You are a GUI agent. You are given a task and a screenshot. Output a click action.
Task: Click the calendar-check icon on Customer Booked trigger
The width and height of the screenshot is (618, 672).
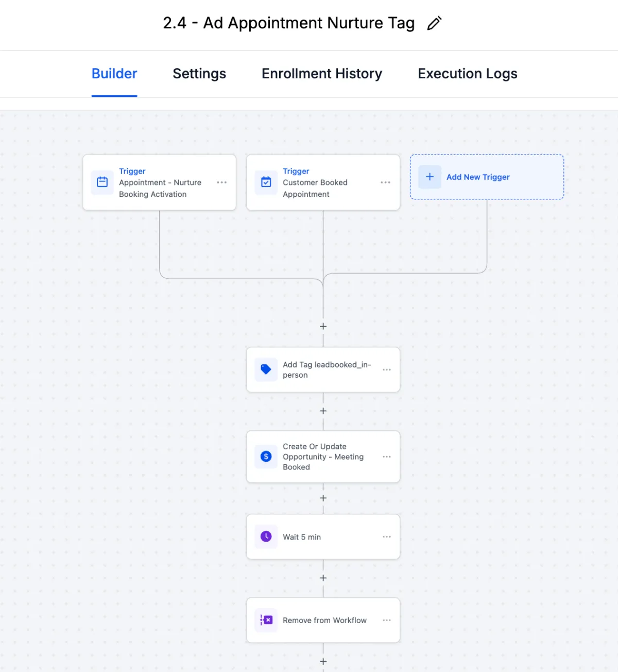coord(266,182)
